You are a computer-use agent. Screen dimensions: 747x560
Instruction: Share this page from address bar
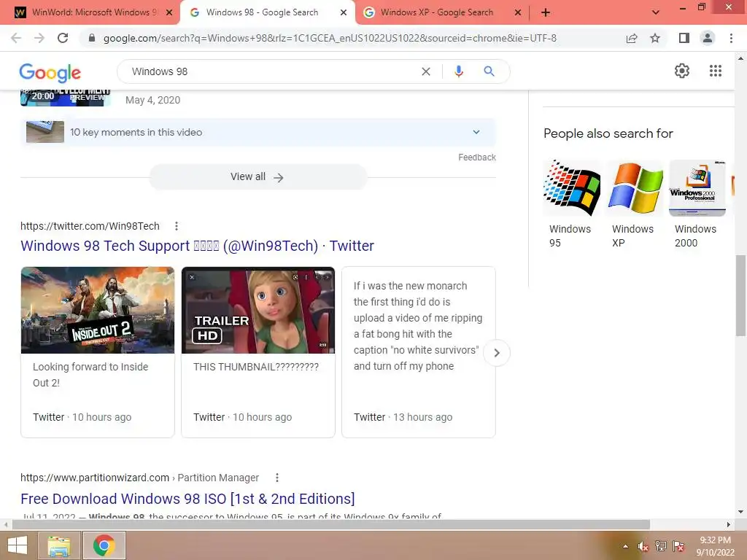632,38
